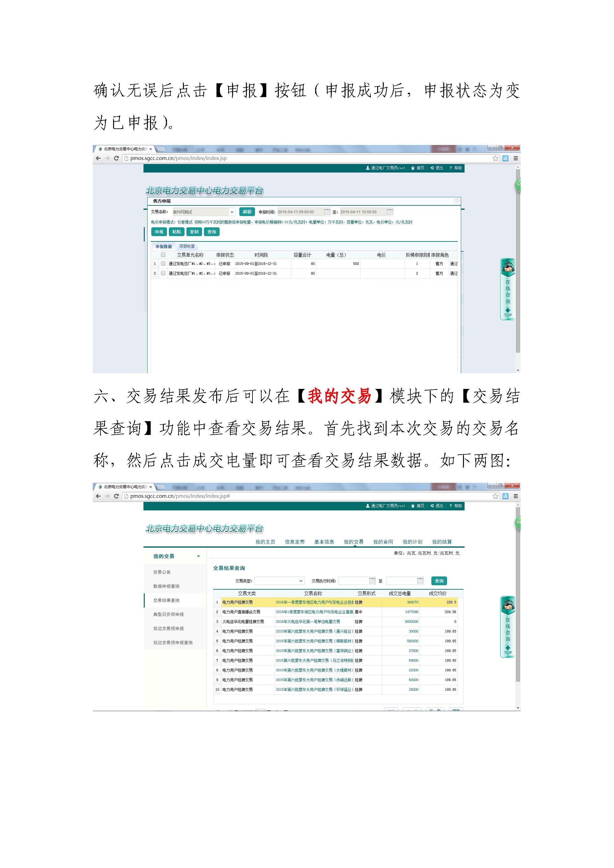Open the calendar icon beside 申报时间 start date
Screen dimensions: 614x868
pyautogui.click(x=327, y=212)
